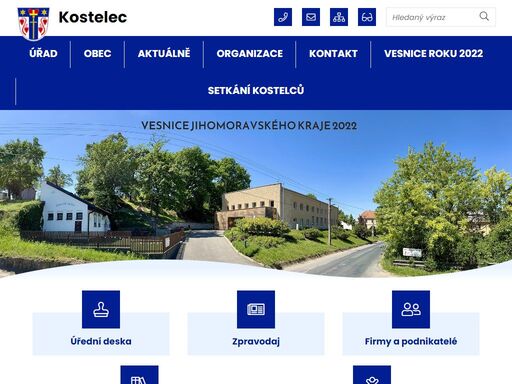Screen dimensions: 512x384
Task: Open the ÚŘAD menu
Action: (x=43, y=54)
